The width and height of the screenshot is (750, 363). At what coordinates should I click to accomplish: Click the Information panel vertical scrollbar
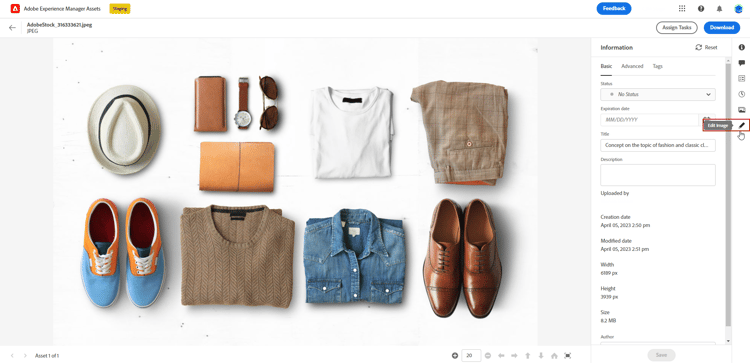(728, 191)
